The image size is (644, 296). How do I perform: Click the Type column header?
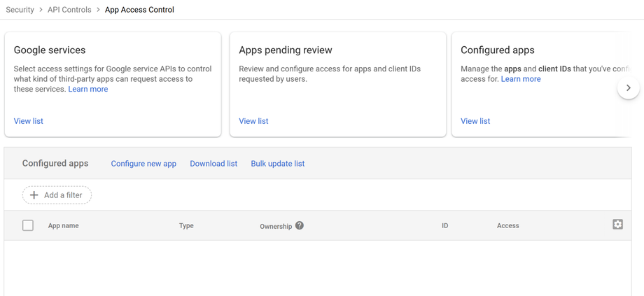pyautogui.click(x=186, y=226)
